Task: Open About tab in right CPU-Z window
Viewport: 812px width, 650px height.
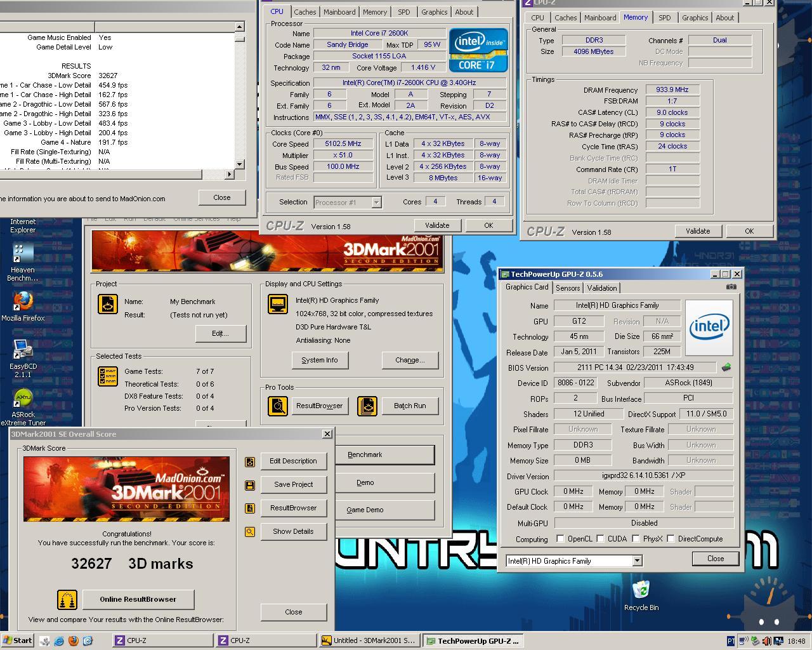Action: [x=724, y=18]
